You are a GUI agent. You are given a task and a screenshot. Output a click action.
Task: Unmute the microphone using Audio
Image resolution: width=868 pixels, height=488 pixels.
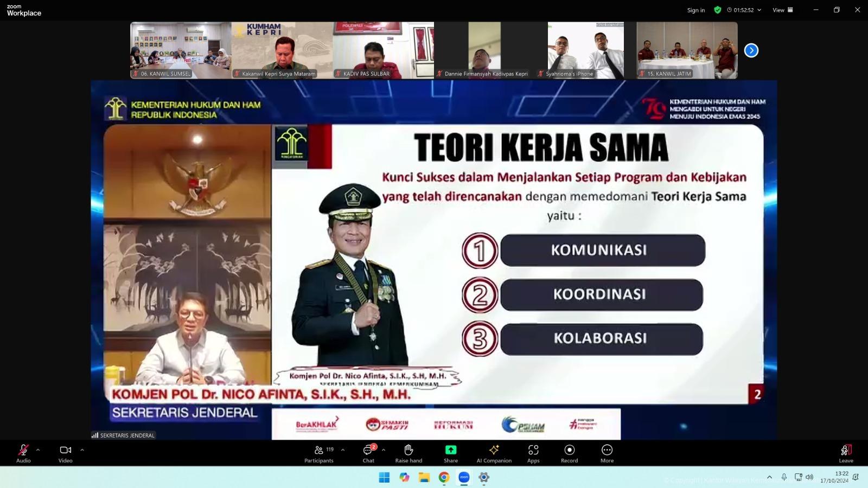(23, 453)
